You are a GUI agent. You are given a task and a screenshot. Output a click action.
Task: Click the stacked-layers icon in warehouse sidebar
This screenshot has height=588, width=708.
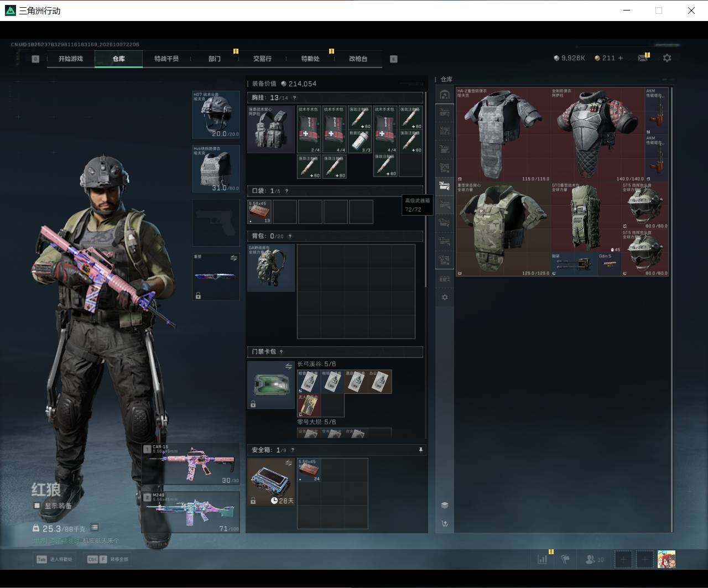(x=445, y=506)
